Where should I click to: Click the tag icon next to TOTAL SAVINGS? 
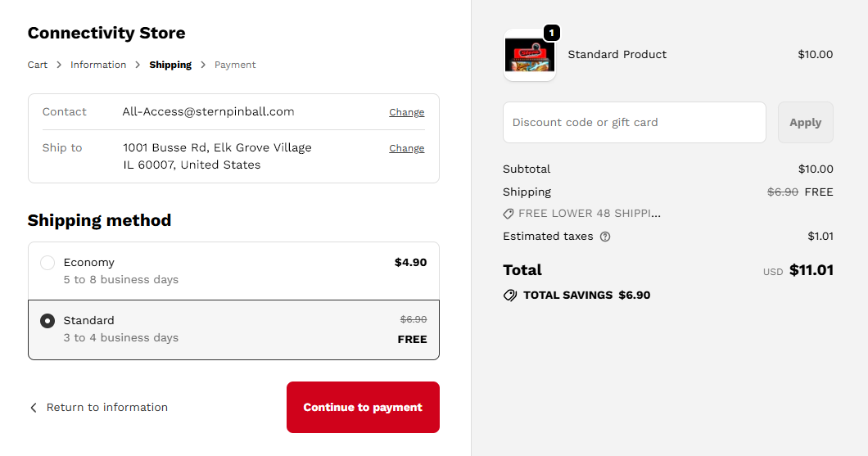point(510,296)
